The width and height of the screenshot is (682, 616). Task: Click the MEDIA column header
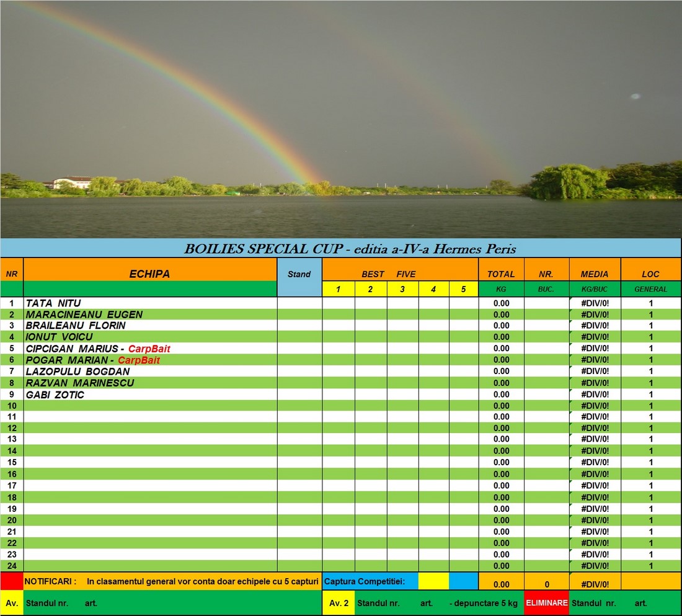coord(595,274)
